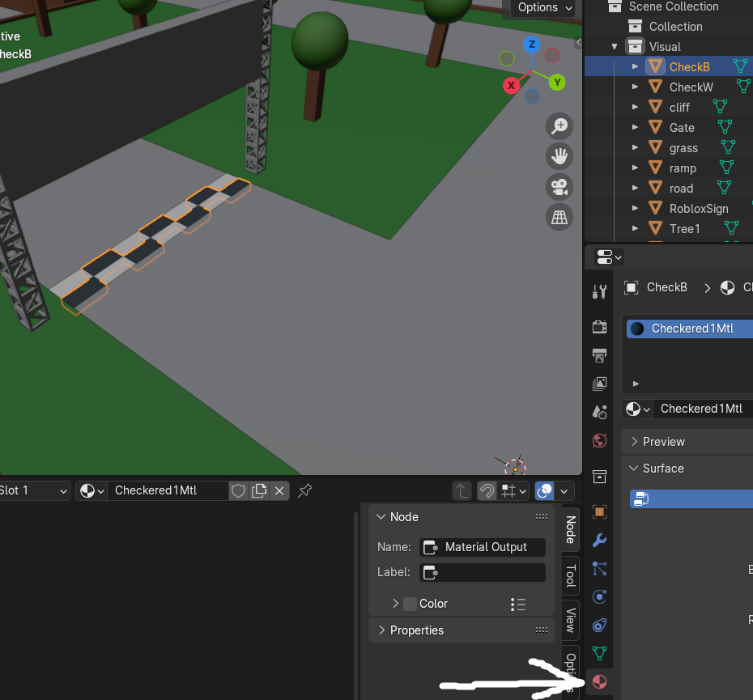Click the X axis on navigation gizmo
The image size is (753, 700).
(511, 86)
